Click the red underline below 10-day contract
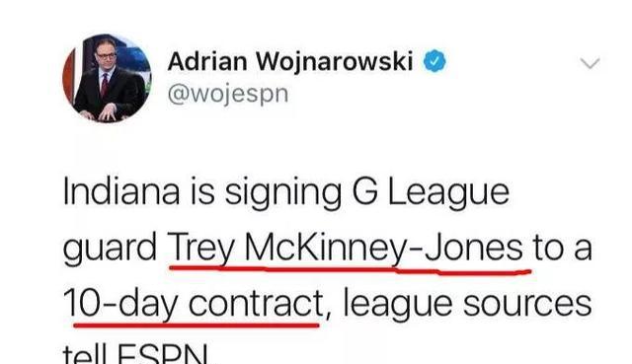The image size is (632, 364). 197,324
